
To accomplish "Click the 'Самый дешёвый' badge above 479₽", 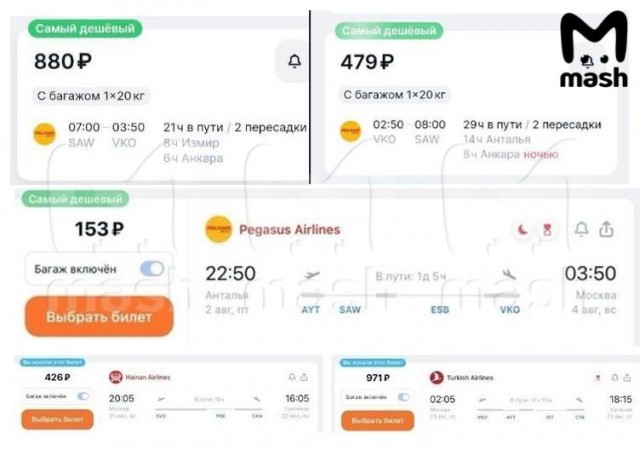I will [388, 31].
